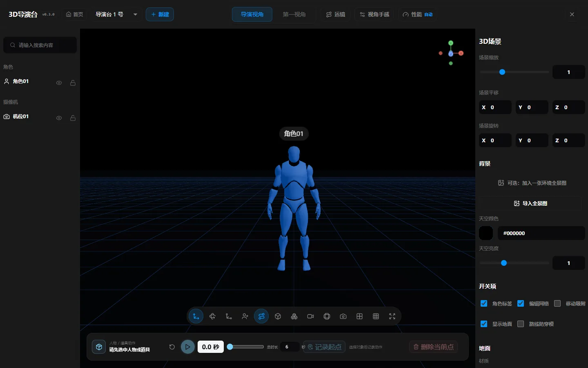Viewport: 588px width, 368px height.
Task: Open the black sky color swatch
Action: pyautogui.click(x=486, y=233)
